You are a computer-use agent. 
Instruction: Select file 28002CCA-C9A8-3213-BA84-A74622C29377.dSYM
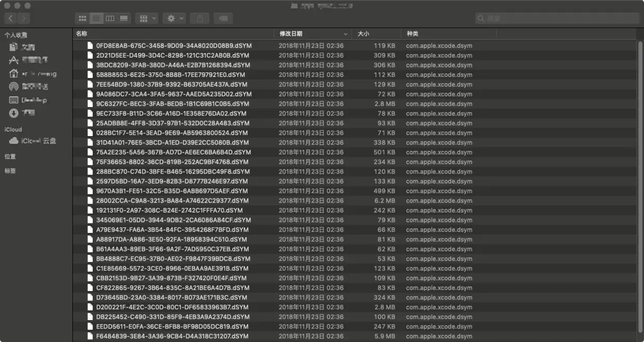[172, 201]
